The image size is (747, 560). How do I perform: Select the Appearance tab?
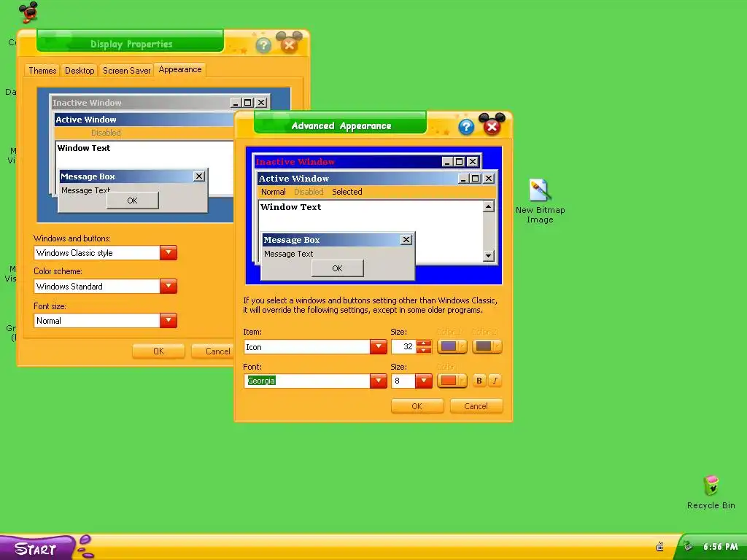click(x=180, y=69)
